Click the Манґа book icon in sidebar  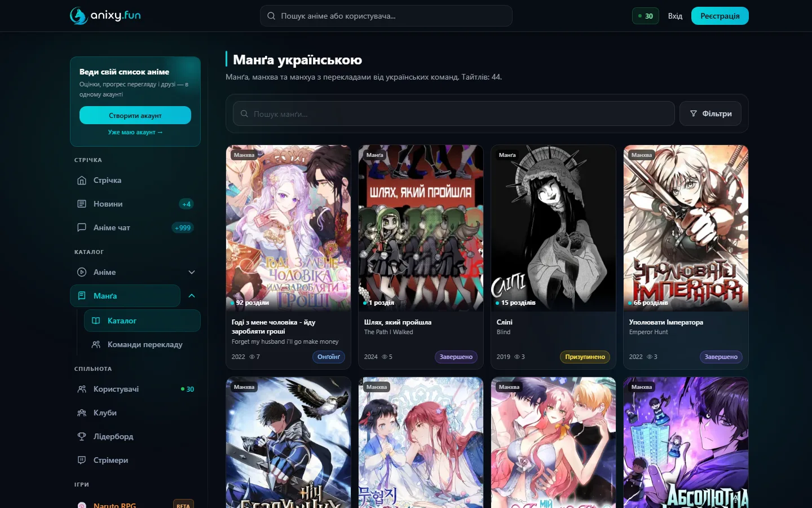click(82, 296)
